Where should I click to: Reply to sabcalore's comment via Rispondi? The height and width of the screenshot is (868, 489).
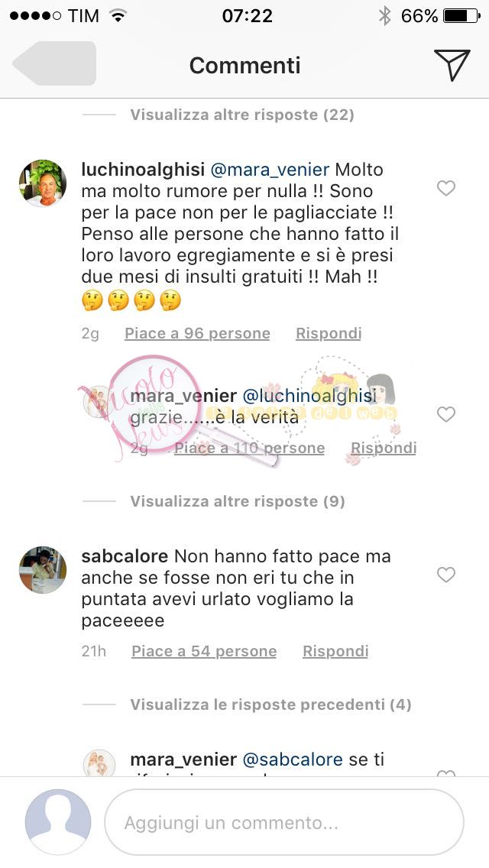tap(335, 651)
